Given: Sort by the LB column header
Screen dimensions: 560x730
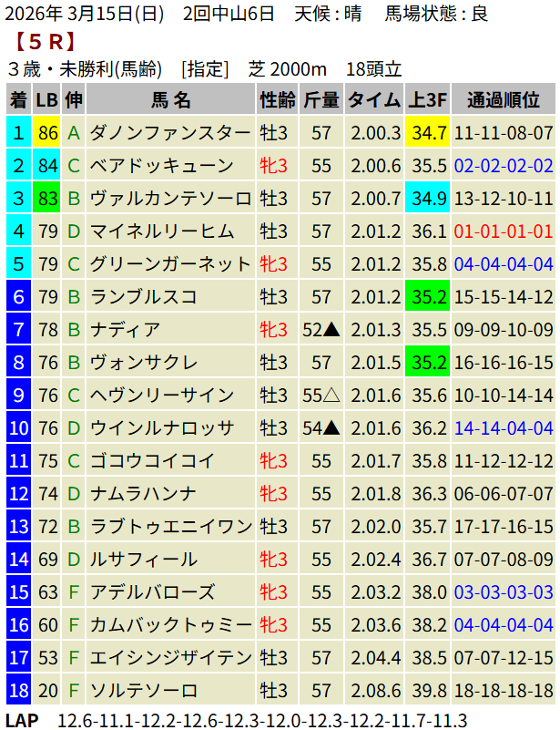Looking at the screenshot, I should (48, 100).
